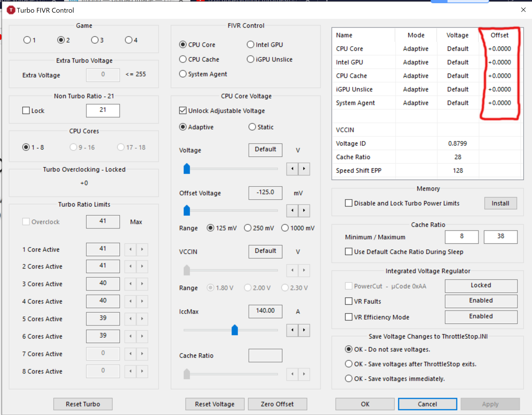Click the Offset column header
This screenshot has height=415, width=532.
point(499,35)
